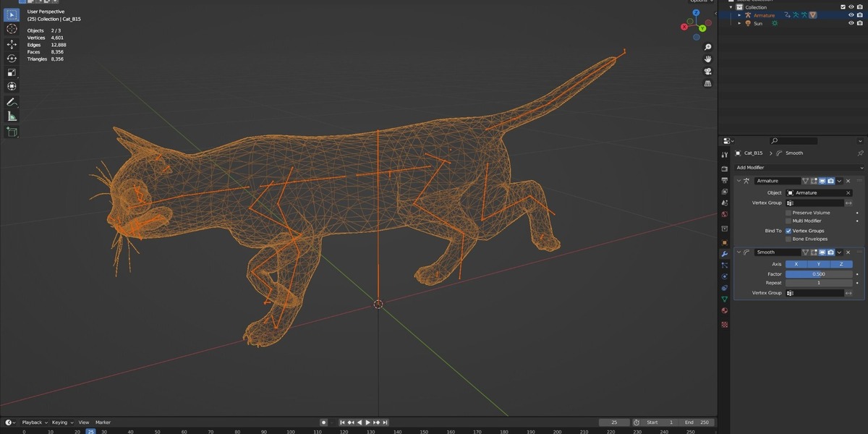Uncheck Vertex Groups bind option
This screenshot has width=868, height=434.
click(788, 231)
